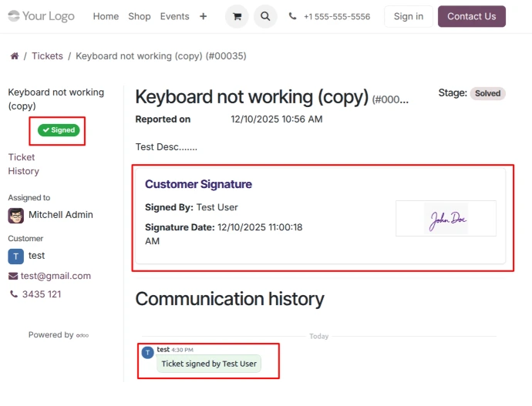Click Mitchell Admin's avatar picture
The height and width of the screenshot is (406, 532).
coord(15,215)
